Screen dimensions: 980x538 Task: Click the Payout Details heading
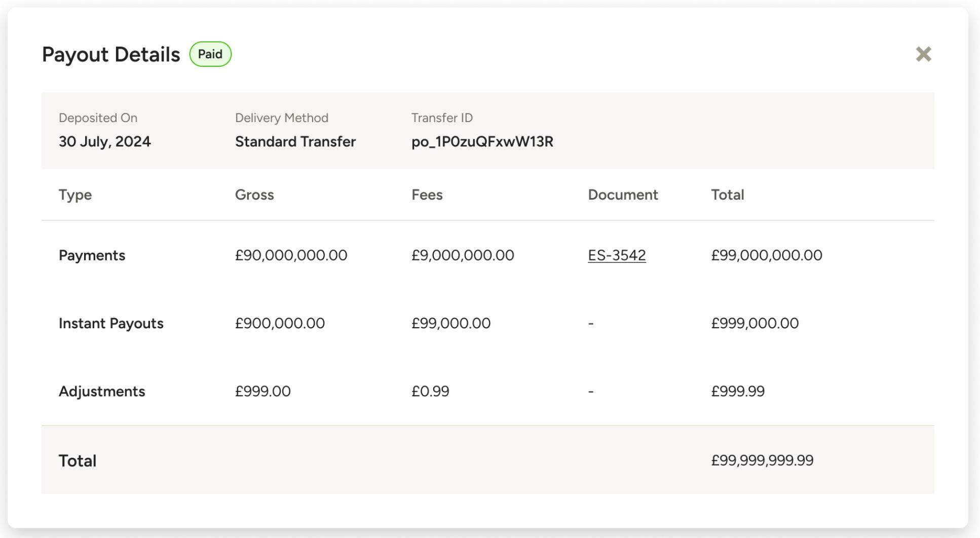click(x=111, y=55)
